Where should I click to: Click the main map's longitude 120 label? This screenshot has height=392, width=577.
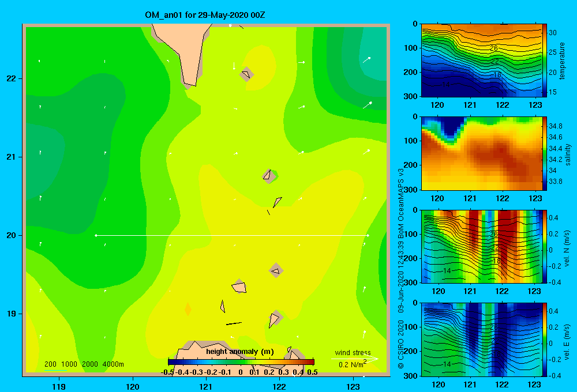click(x=133, y=386)
